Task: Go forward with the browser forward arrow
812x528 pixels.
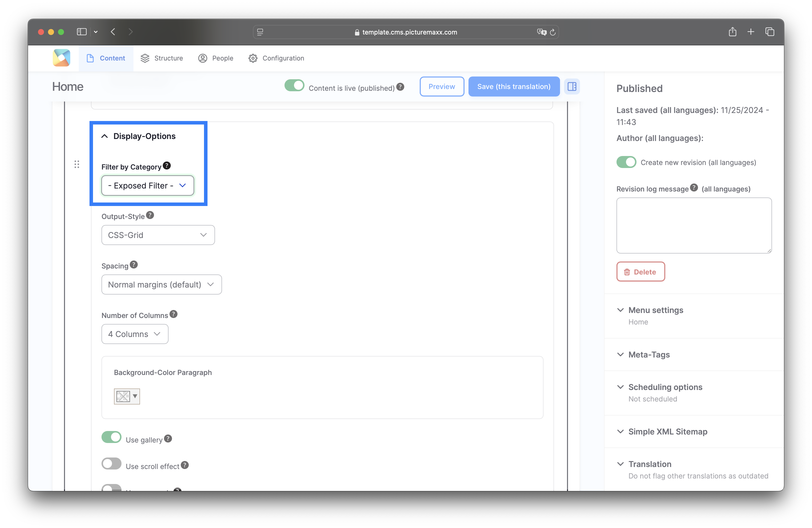Action: point(130,32)
